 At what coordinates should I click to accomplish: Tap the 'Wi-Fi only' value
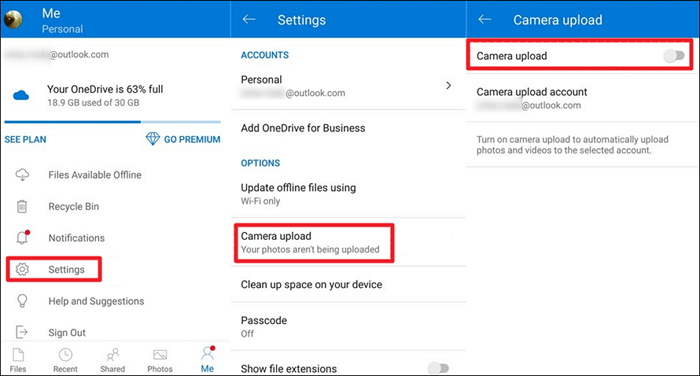tap(260, 201)
